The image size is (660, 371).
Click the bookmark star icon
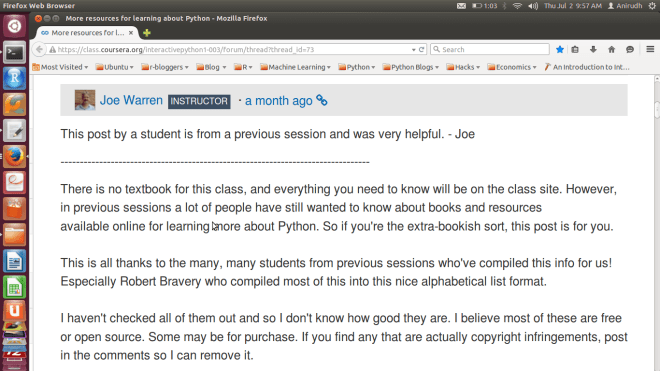point(559,50)
